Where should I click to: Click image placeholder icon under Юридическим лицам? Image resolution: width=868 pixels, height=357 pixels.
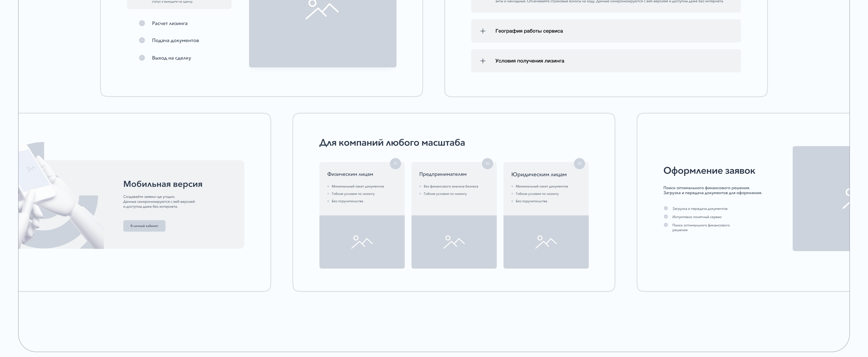(x=546, y=242)
